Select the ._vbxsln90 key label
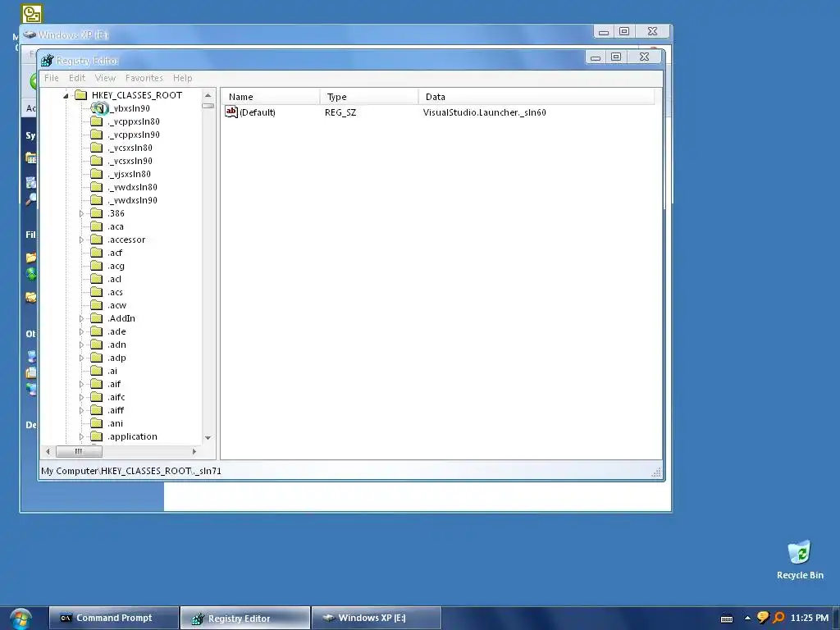 [129, 108]
